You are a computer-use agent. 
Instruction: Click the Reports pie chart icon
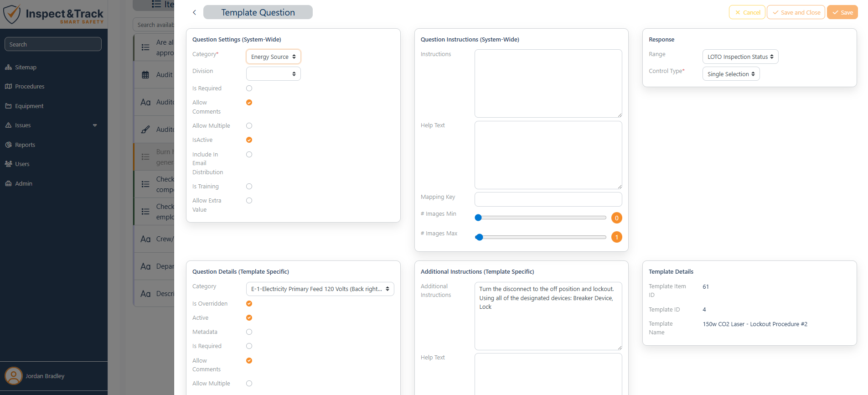coord(8,145)
